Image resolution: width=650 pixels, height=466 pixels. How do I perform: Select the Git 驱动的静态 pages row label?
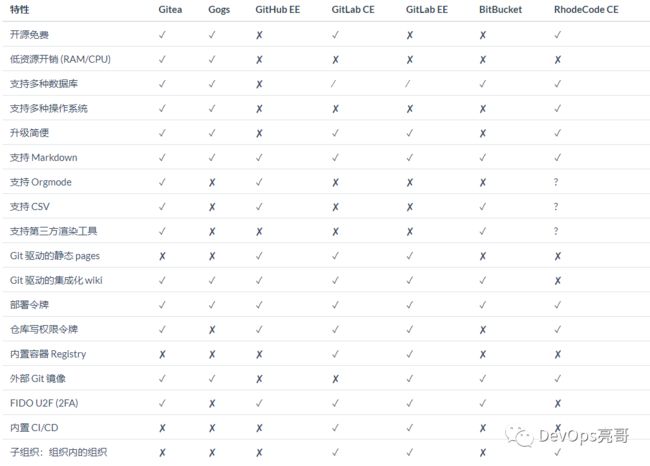(x=55, y=256)
